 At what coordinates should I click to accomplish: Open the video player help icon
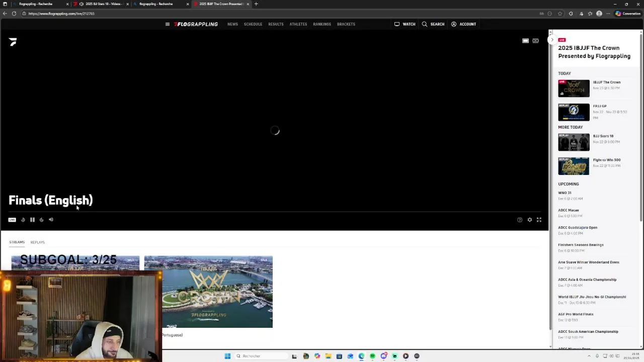pos(520,220)
